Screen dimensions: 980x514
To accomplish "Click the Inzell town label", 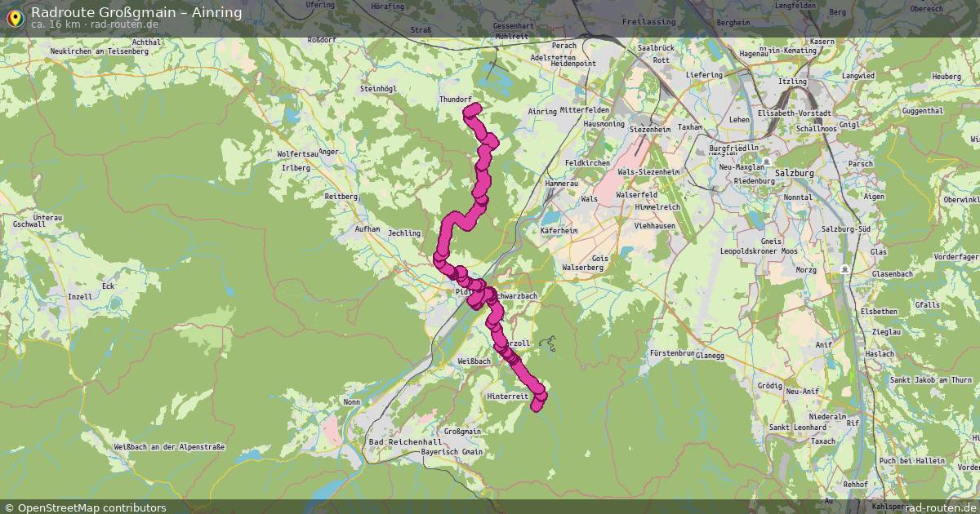I will point(80,296).
